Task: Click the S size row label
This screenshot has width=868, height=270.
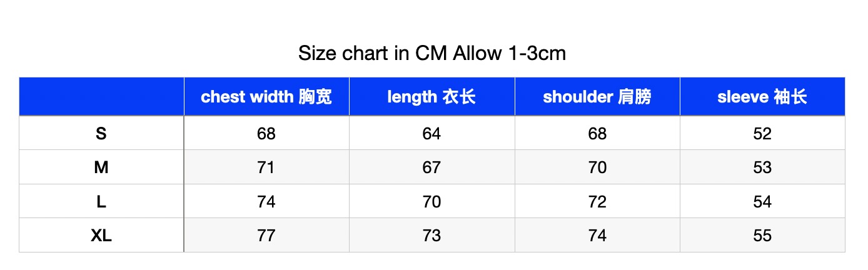Action: click(101, 132)
